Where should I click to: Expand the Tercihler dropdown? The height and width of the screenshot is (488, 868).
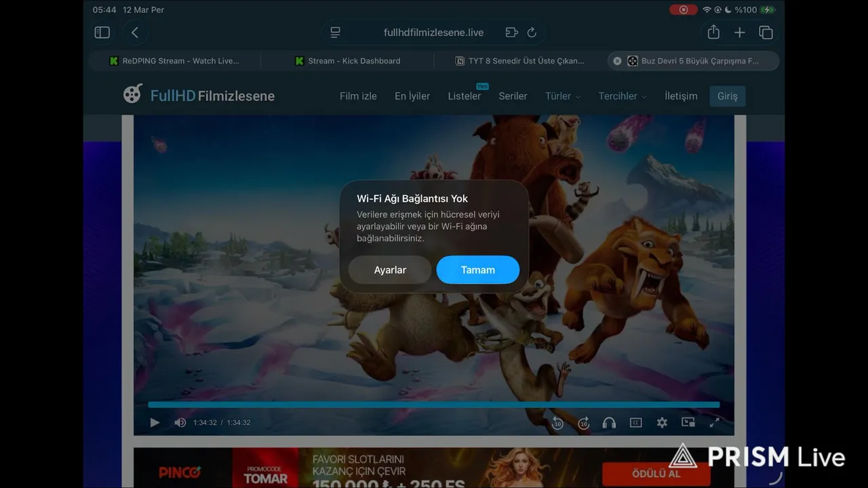pyautogui.click(x=623, y=96)
